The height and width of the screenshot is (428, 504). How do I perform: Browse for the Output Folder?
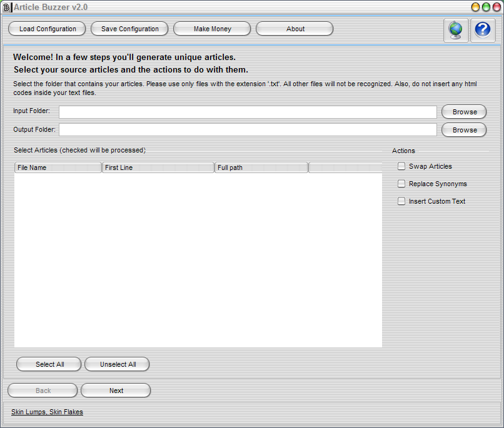tap(464, 130)
